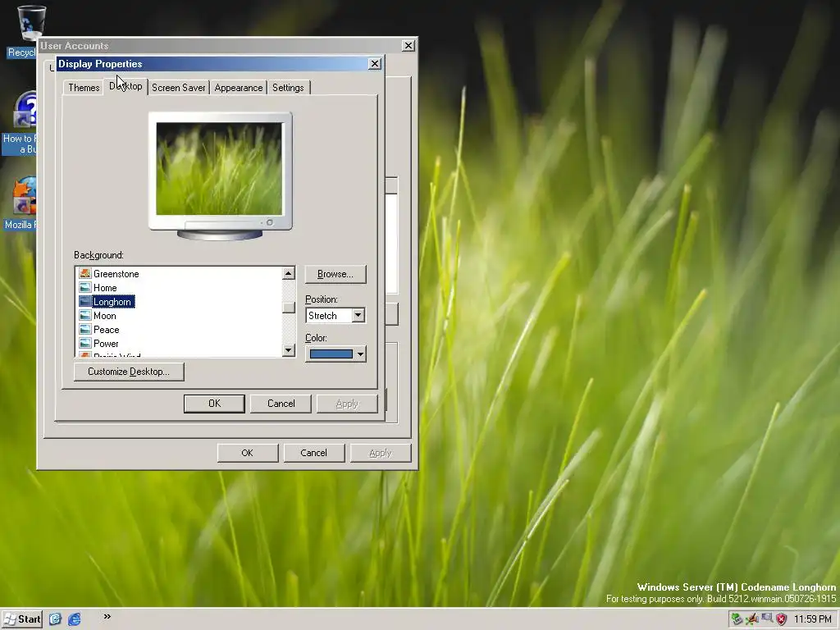This screenshot has width=840, height=630.
Task: Open the desktop Color picker dropdown
Action: point(336,354)
